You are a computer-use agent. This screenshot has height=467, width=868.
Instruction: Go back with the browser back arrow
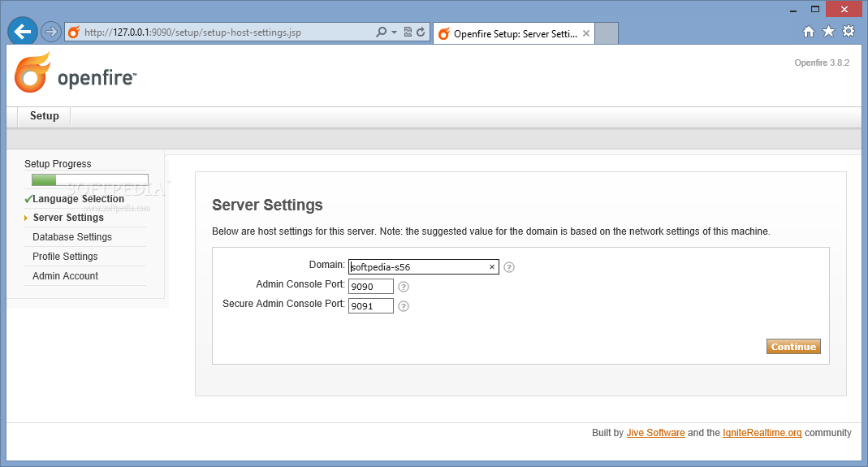[x=23, y=32]
